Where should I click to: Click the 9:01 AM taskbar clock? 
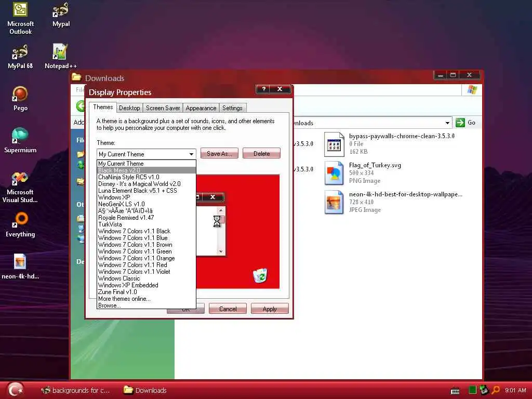(x=515, y=390)
